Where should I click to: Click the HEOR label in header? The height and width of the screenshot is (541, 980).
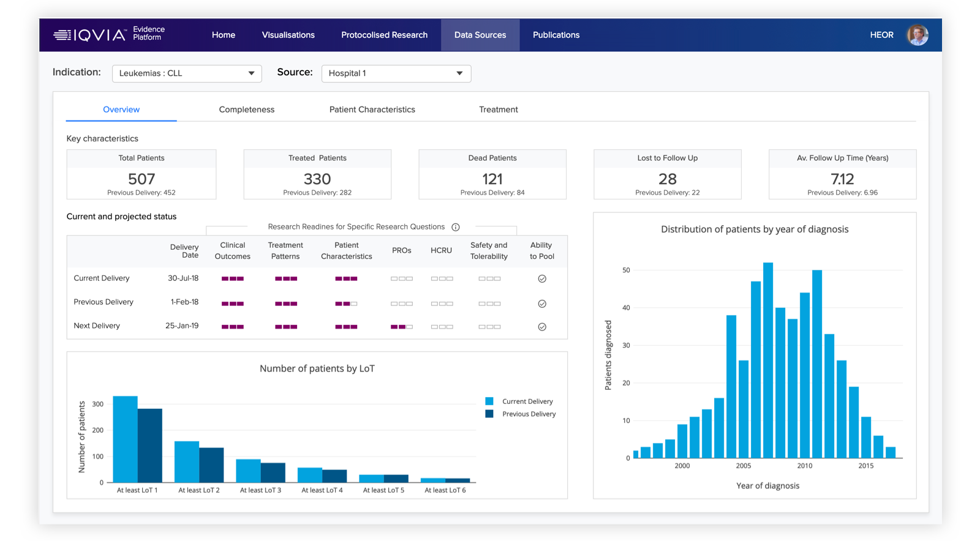pyautogui.click(x=881, y=35)
